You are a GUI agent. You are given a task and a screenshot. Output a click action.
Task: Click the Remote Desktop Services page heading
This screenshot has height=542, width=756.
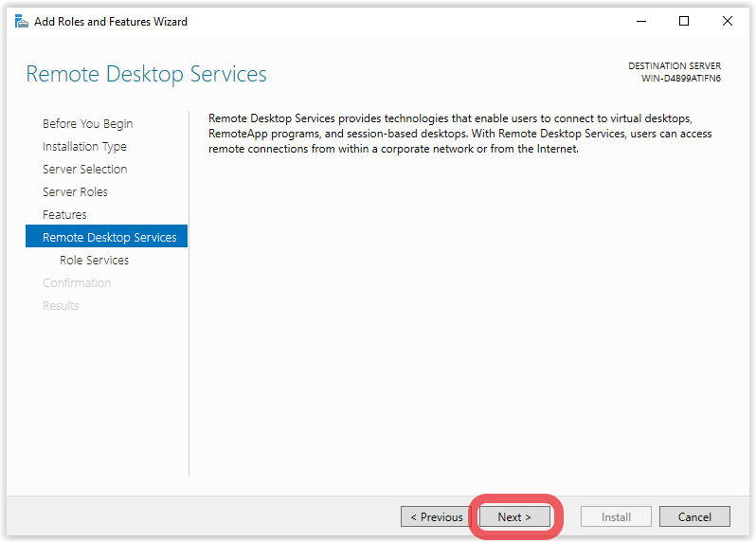tap(146, 74)
